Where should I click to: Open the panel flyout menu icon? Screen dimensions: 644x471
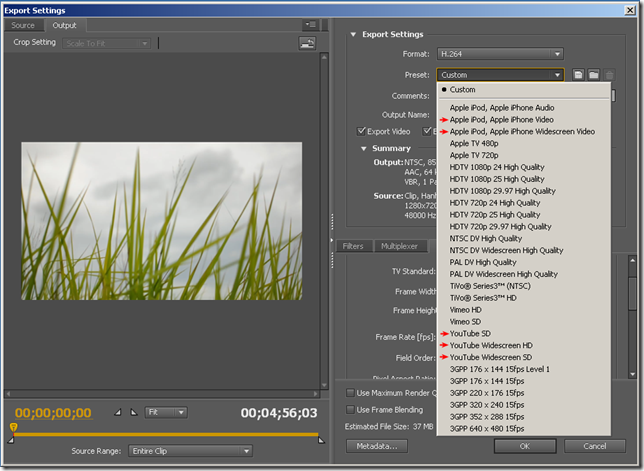click(x=310, y=24)
